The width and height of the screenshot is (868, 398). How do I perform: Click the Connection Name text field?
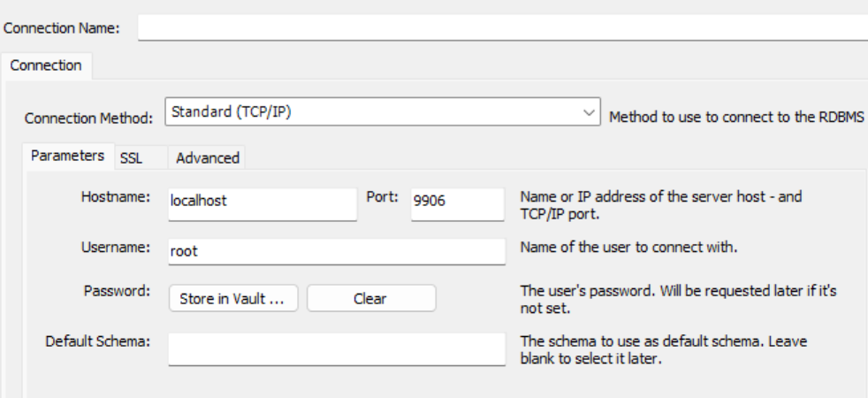pos(503,27)
